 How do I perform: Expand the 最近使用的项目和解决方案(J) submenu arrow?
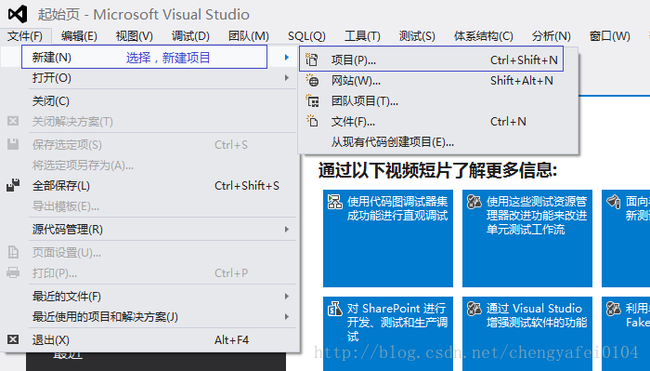click(286, 317)
